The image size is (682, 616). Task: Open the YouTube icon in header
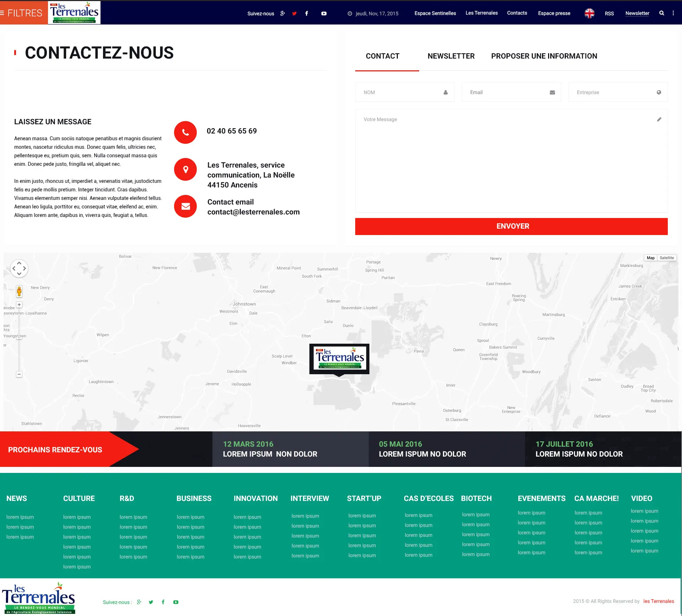tap(324, 13)
